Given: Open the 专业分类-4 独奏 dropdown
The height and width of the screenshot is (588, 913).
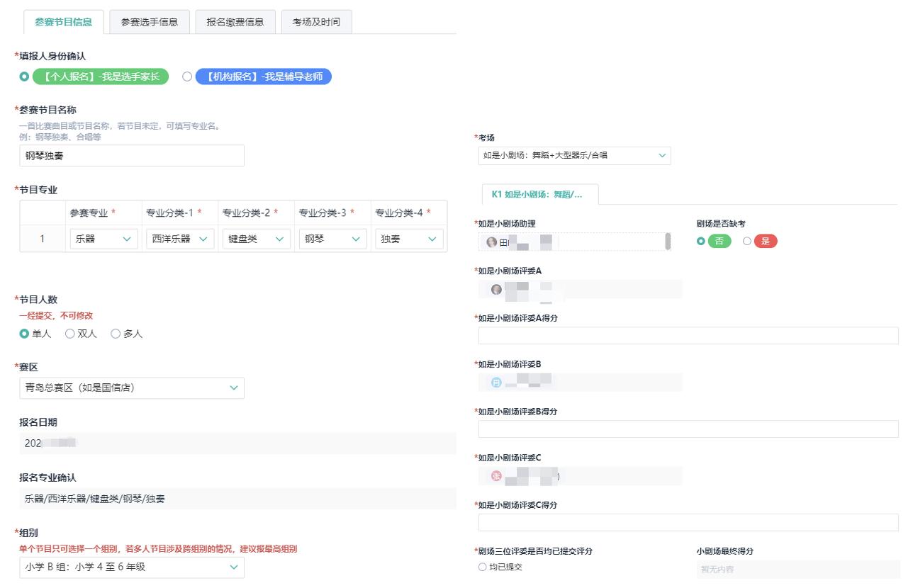Looking at the screenshot, I should 408,239.
